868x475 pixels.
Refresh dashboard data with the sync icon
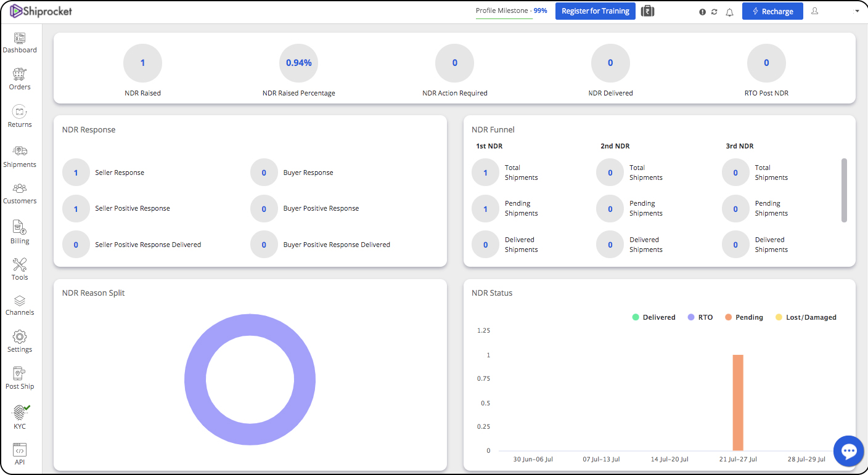pyautogui.click(x=715, y=11)
